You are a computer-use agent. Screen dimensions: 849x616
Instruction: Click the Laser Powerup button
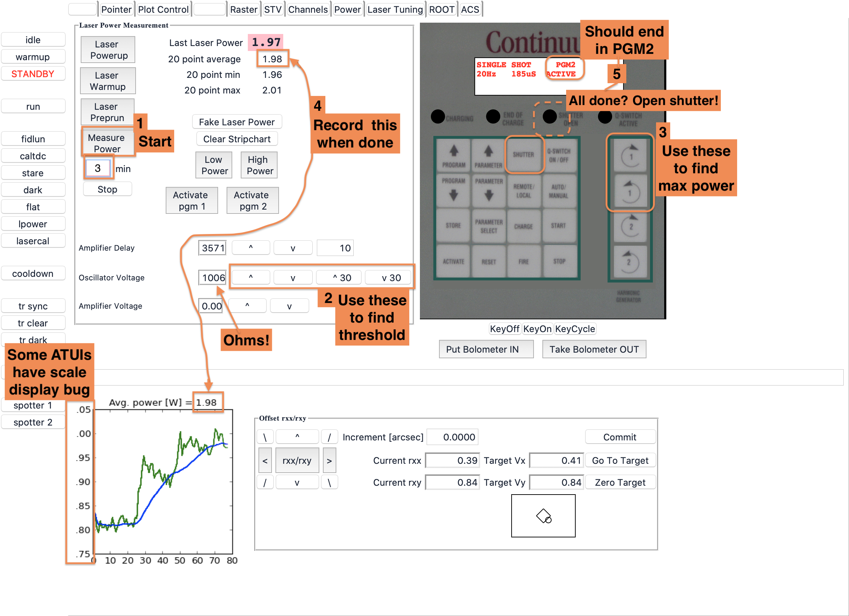tap(108, 50)
